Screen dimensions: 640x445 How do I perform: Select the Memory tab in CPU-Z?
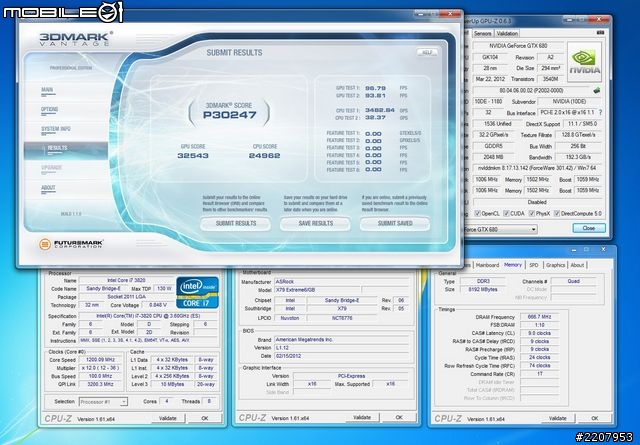[513, 265]
